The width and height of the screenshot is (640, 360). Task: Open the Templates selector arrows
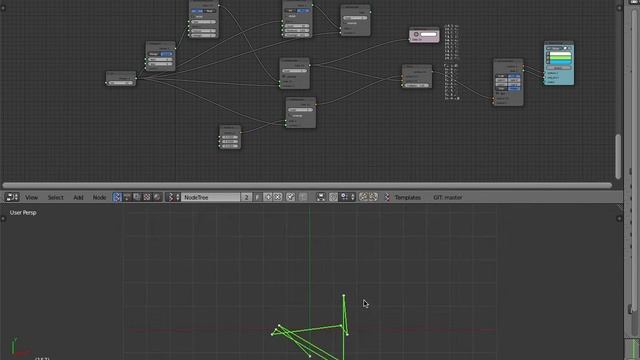pos(387,197)
